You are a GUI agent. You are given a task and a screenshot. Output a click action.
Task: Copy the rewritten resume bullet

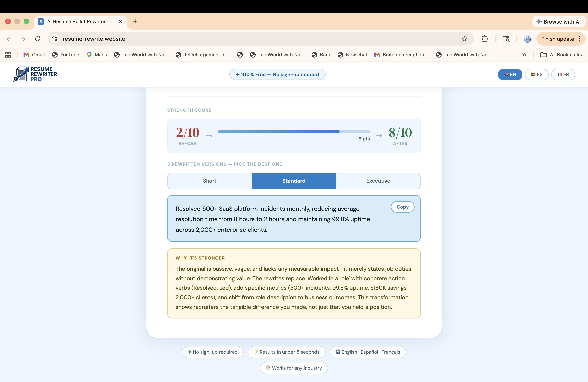tap(402, 207)
